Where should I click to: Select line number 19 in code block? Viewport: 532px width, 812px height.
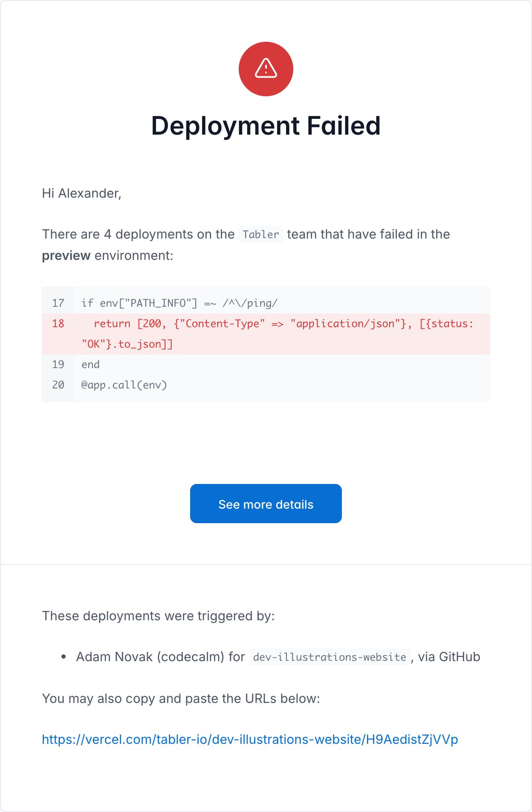click(x=58, y=365)
